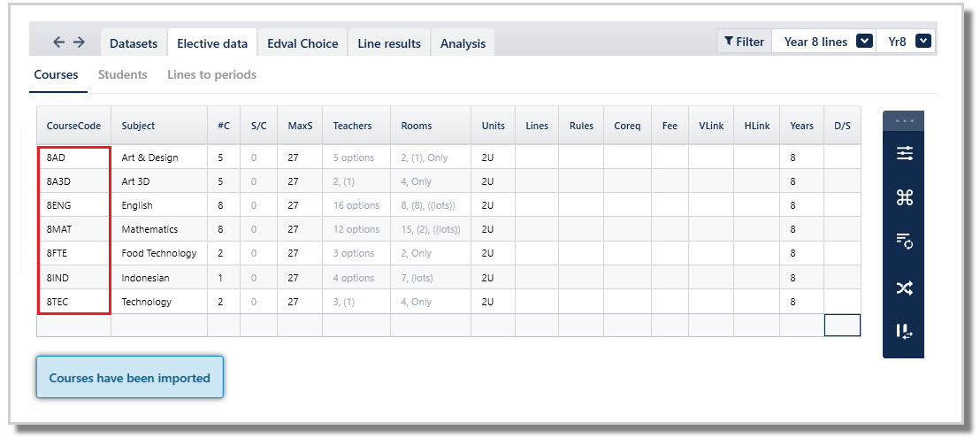Open the sliders settings icon in sidebar
Image resolution: width=980 pixels, height=438 pixels.
(904, 153)
